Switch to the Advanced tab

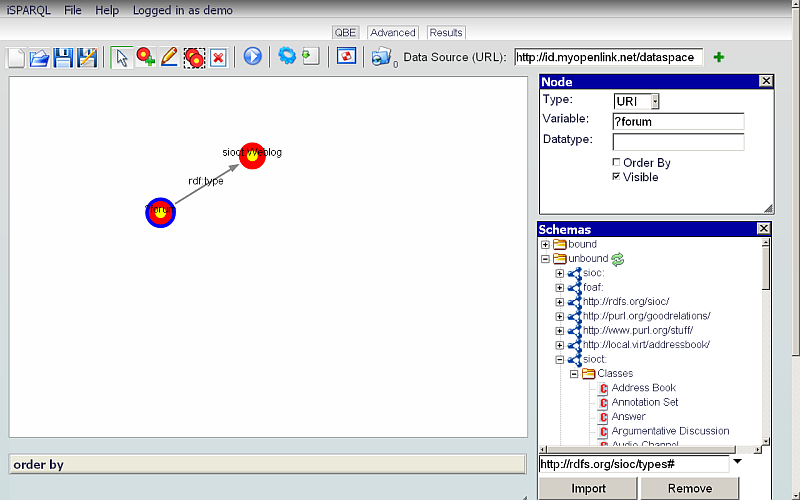click(392, 33)
